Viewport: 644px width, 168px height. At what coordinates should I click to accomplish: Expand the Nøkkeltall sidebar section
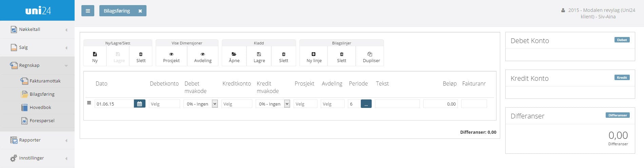pos(37,30)
